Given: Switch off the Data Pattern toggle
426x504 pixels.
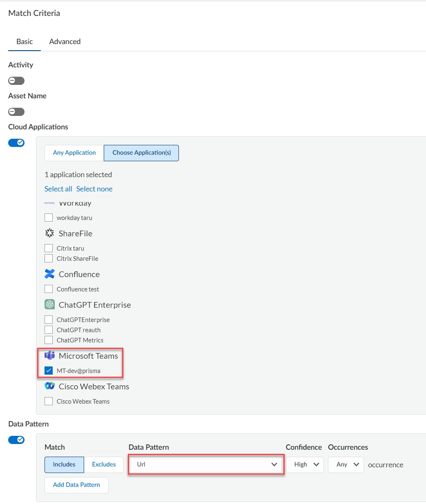Looking at the screenshot, I should pos(16,440).
